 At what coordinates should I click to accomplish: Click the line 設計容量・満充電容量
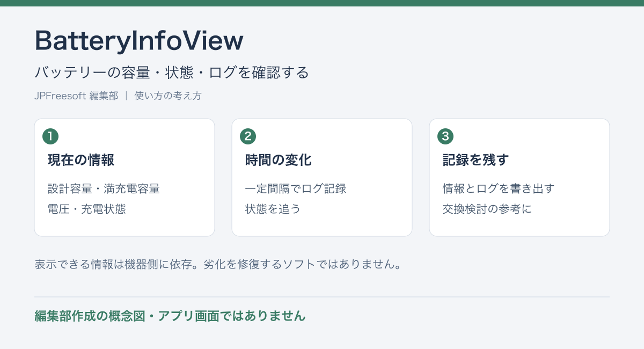104,189
